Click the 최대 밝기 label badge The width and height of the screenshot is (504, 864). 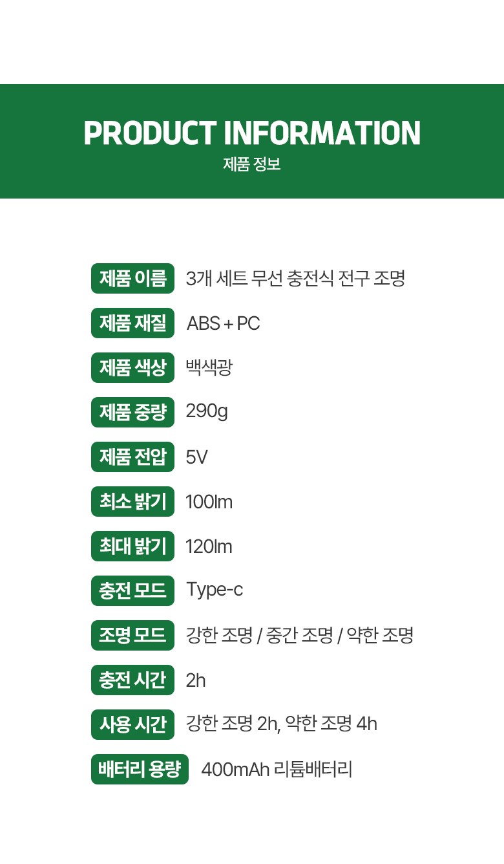coord(132,546)
